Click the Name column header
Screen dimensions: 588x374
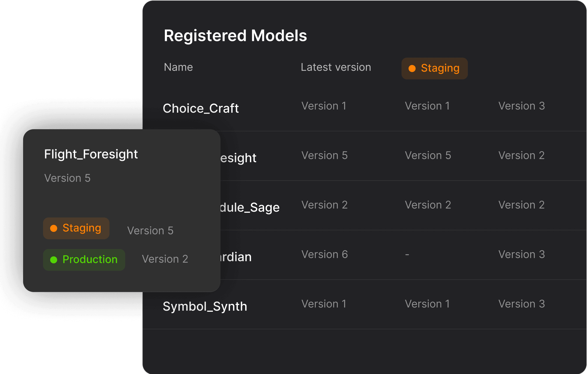click(x=178, y=67)
